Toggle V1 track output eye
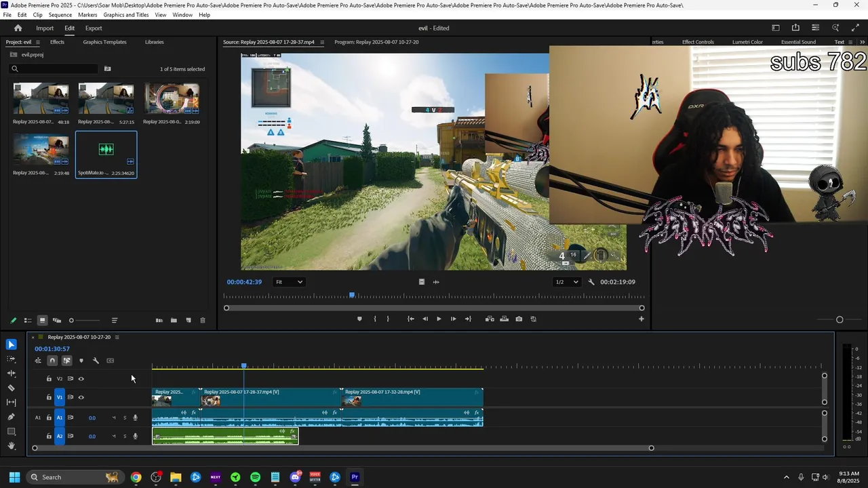Viewport: 868px width, 488px height. pyautogui.click(x=81, y=397)
